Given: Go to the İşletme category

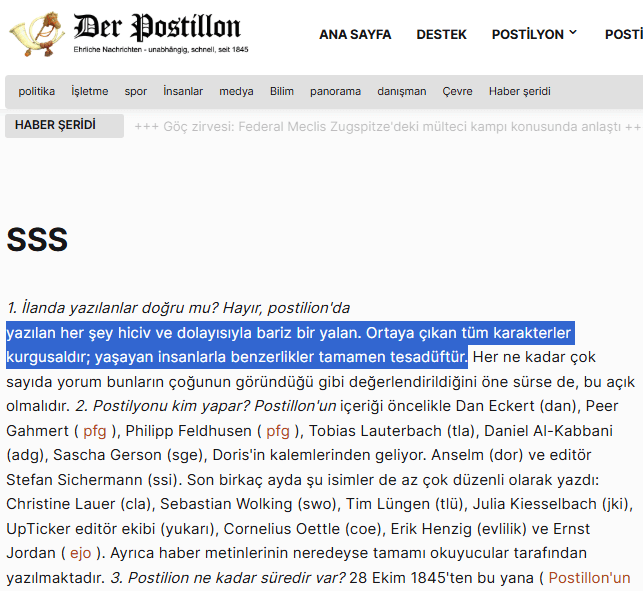Looking at the screenshot, I should (x=89, y=91).
